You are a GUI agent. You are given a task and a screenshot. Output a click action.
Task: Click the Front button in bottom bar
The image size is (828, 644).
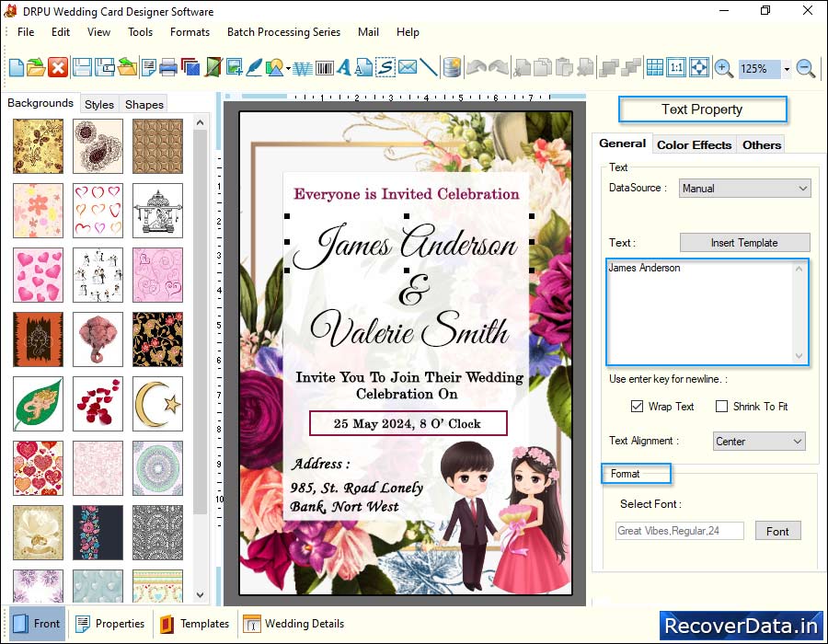click(x=37, y=624)
